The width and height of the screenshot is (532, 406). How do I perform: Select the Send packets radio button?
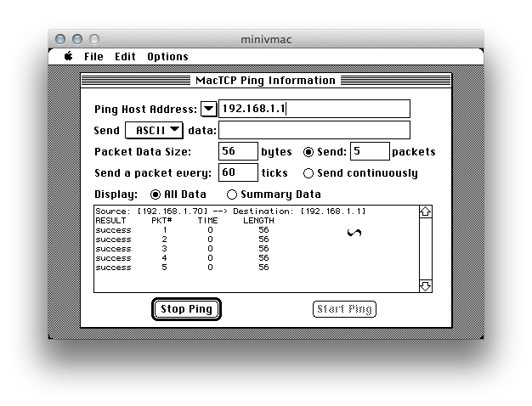click(308, 152)
